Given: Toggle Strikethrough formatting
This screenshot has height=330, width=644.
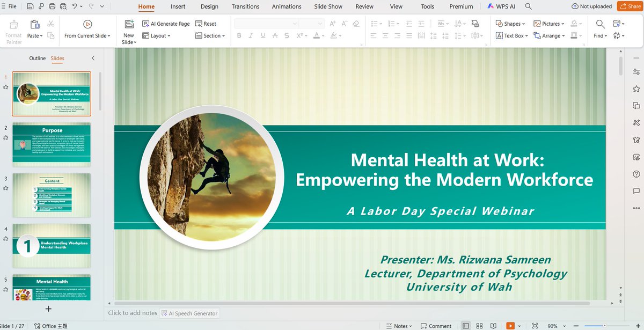Looking at the screenshot, I should (275, 35).
